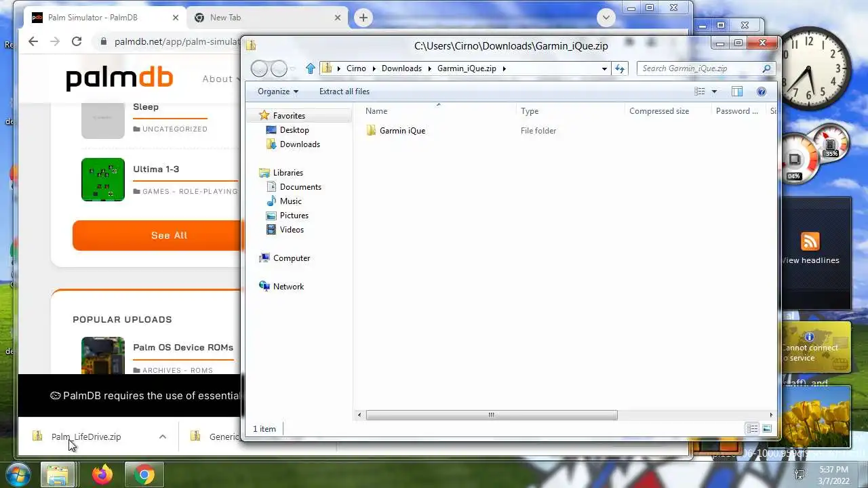Open the Palm_LifeDrive.zip download

point(86,436)
